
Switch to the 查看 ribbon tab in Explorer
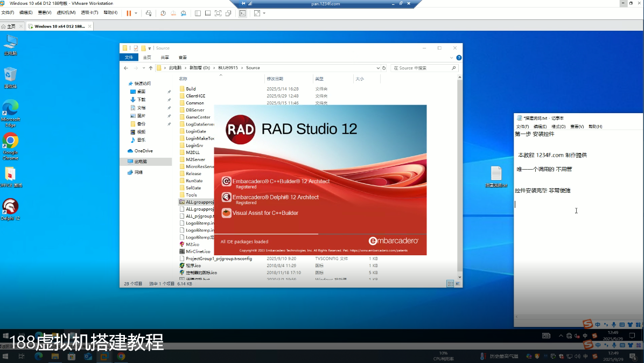[x=184, y=57]
